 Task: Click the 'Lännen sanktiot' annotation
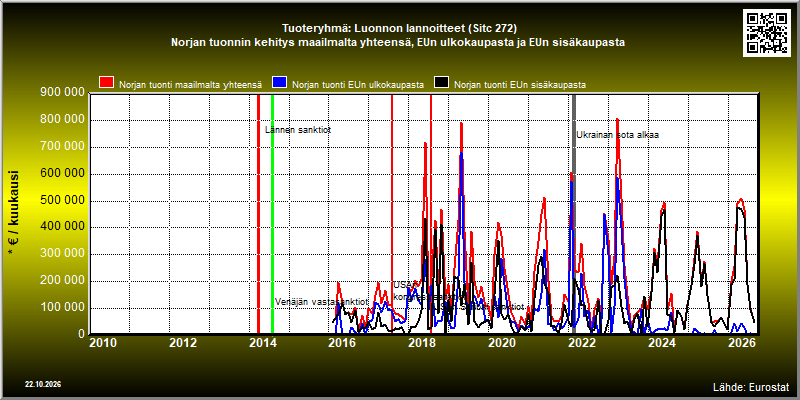click(x=298, y=130)
